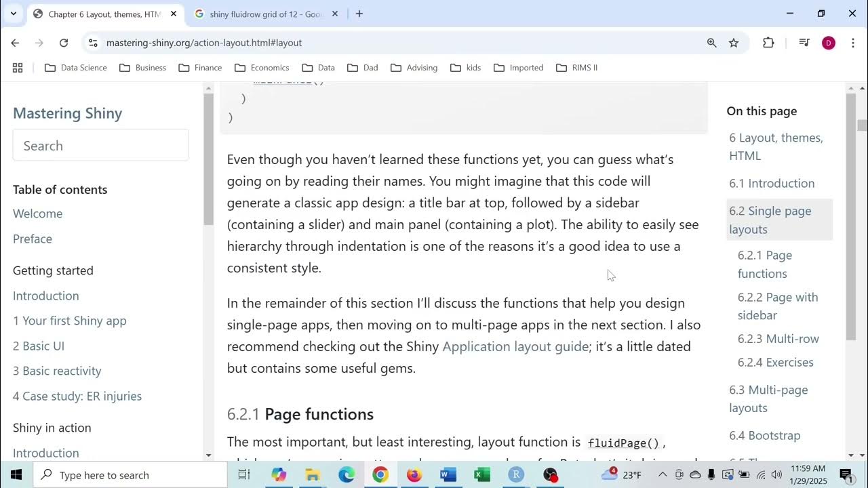Jump to 6.2.3 Multi-row section

[778, 338]
